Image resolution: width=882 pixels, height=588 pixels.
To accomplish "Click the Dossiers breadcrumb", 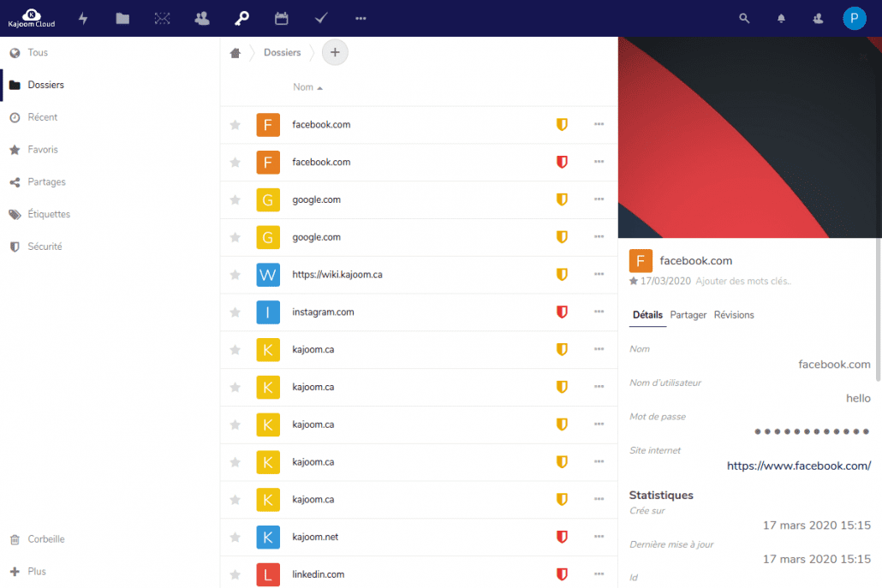I will tap(283, 52).
